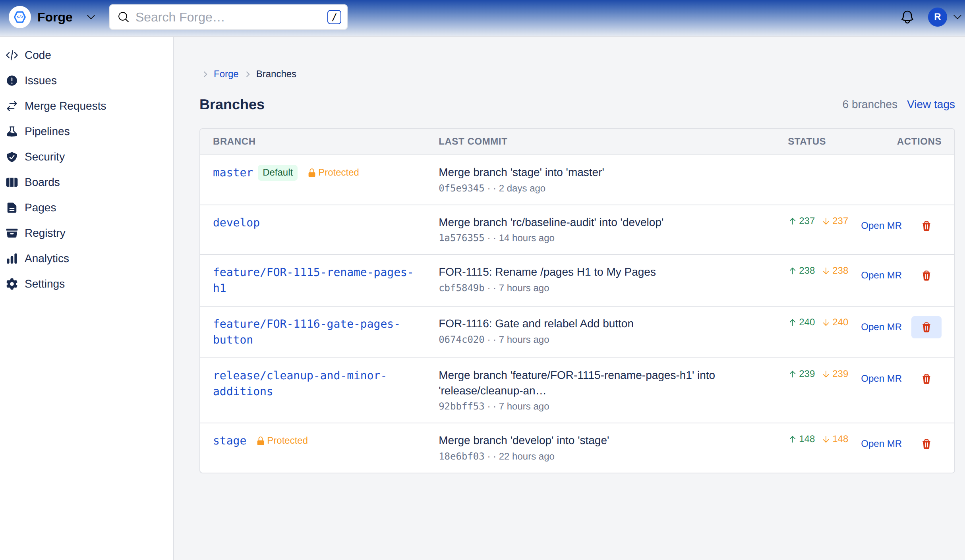Open Pages in the sidebar
The height and width of the screenshot is (560, 965).
40,208
